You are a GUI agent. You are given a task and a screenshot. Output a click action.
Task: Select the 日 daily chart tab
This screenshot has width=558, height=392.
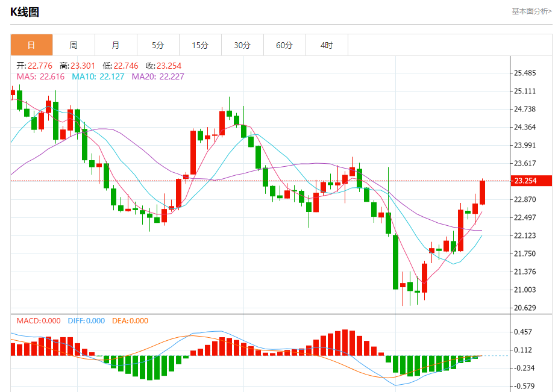[x=32, y=45]
